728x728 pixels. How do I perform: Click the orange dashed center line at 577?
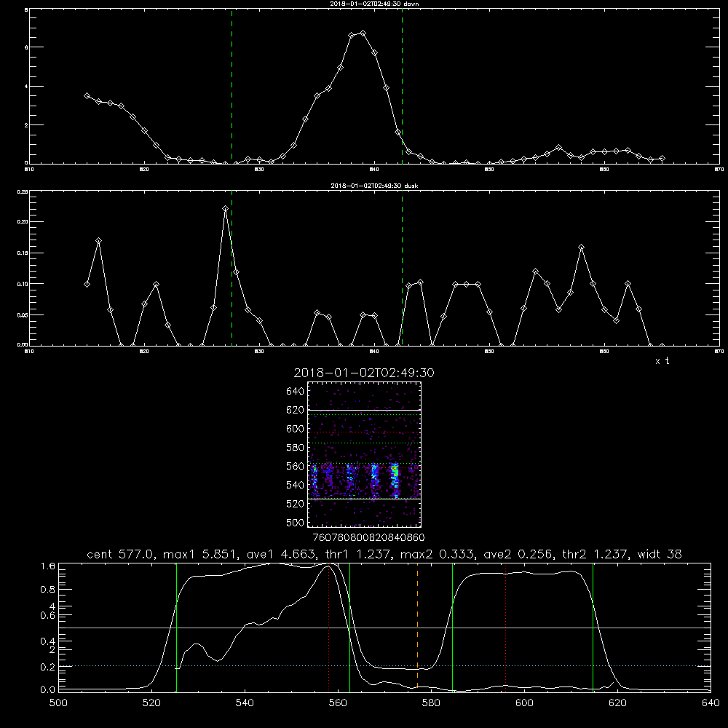417,626
